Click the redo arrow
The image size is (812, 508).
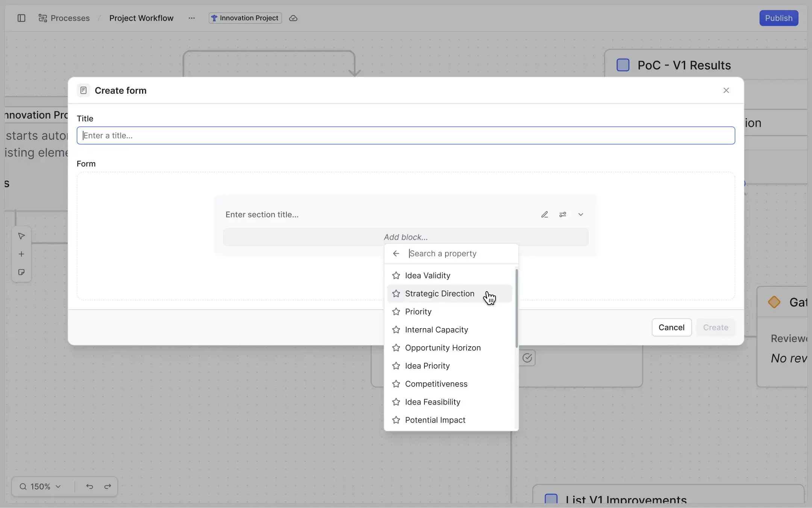(108, 487)
